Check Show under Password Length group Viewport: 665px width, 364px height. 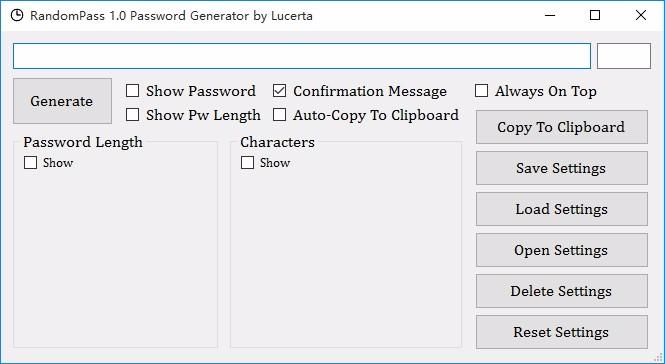[31, 162]
